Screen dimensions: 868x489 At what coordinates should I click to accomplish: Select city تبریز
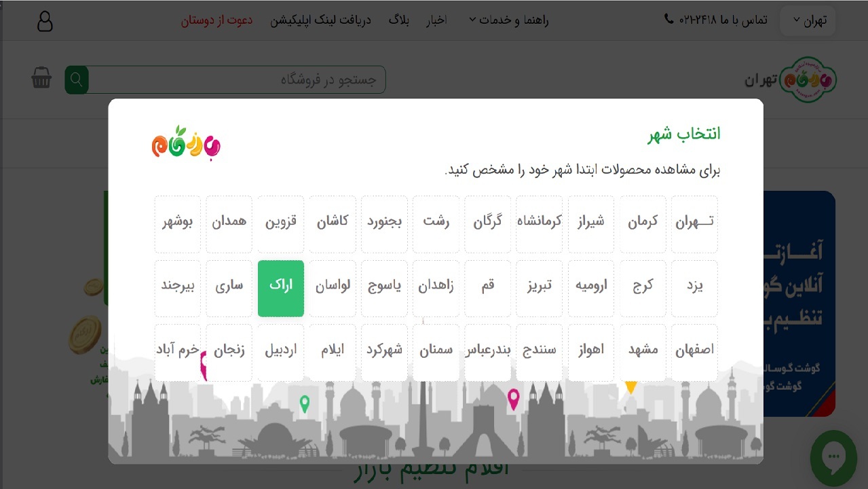pyautogui.click(x=540, y=289)
